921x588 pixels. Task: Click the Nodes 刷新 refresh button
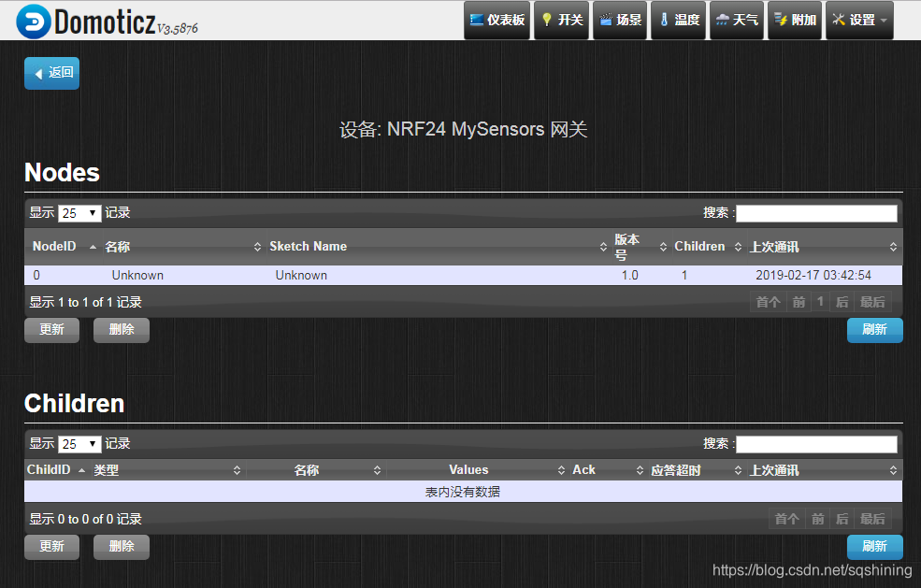(x=874, y=330)
